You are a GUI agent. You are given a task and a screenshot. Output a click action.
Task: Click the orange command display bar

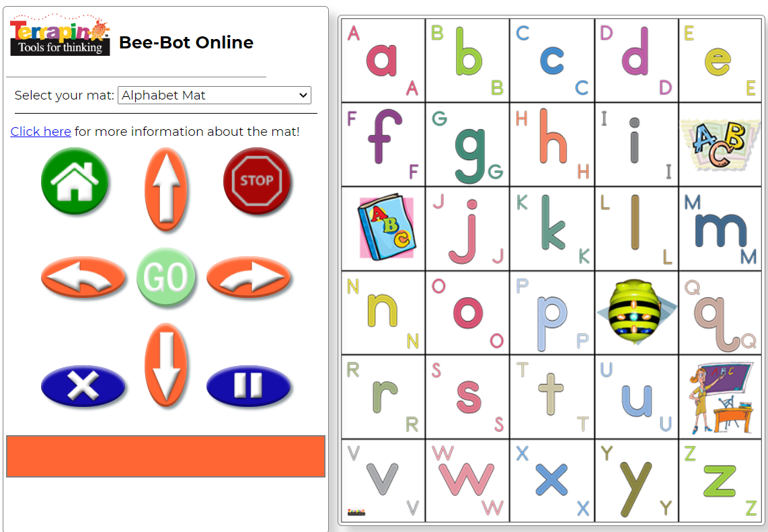(165, 456)
